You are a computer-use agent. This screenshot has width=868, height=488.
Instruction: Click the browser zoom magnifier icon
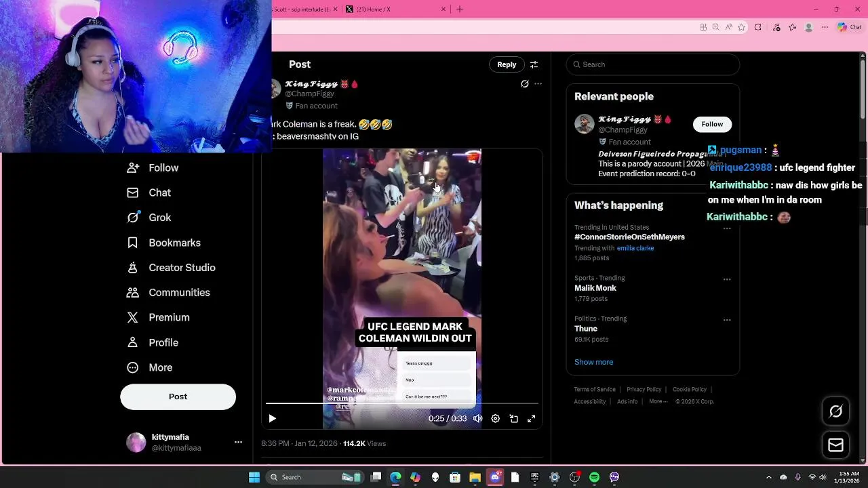(715, 27)
